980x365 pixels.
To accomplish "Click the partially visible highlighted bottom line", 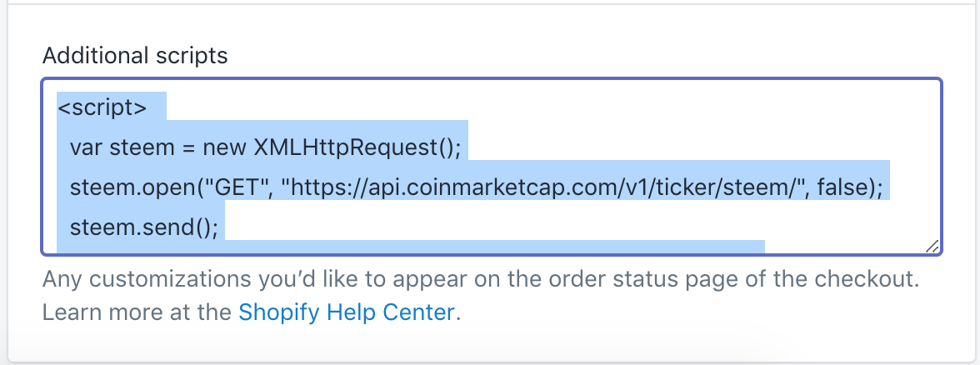I will (411, 247).
